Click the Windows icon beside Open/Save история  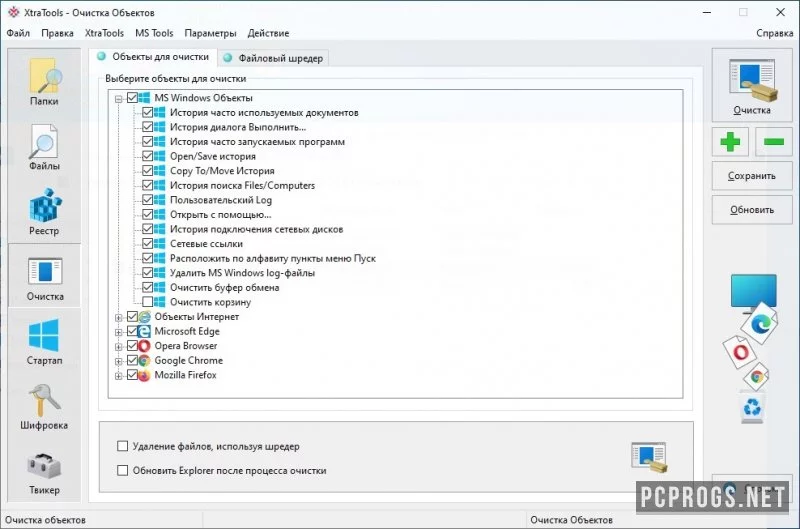[160, 156]
